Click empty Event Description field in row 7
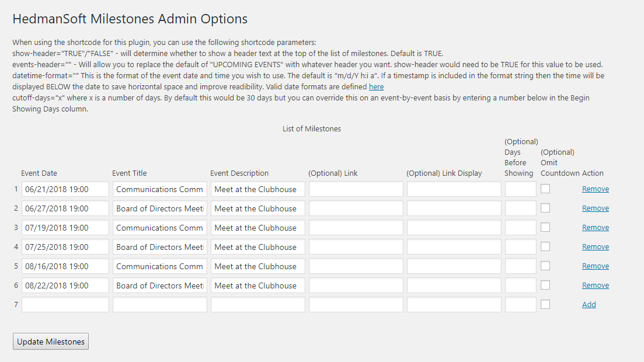Image resolution: width=644 pixels, height=362 pixels. coord(258,304)
